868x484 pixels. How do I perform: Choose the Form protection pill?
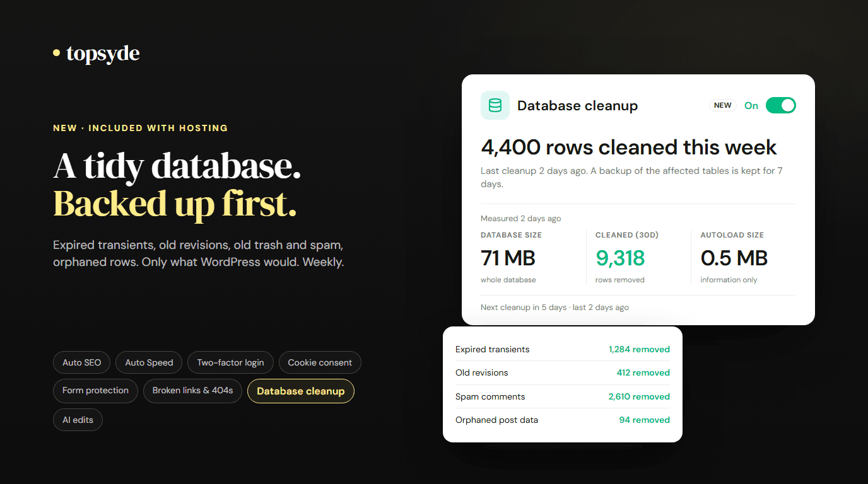click(95, 391)
